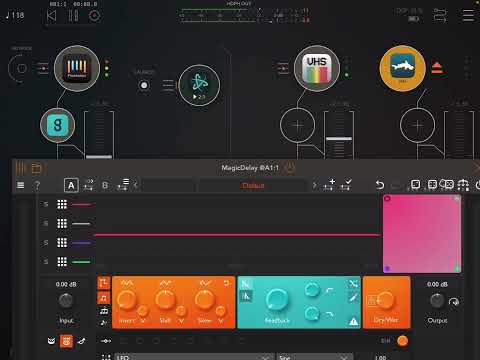480x360 pixels.
Task: Adjust the Input gain knob
Action: [66, 301]
